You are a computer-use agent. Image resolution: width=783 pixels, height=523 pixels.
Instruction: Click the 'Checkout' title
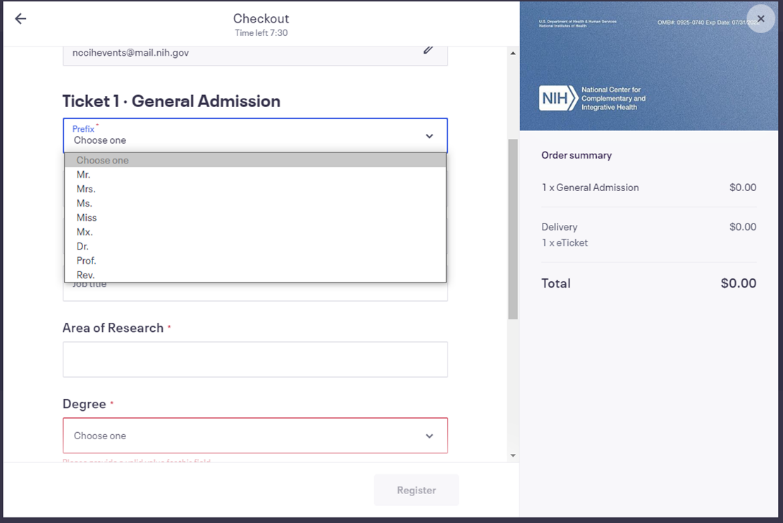pos(261,18)
